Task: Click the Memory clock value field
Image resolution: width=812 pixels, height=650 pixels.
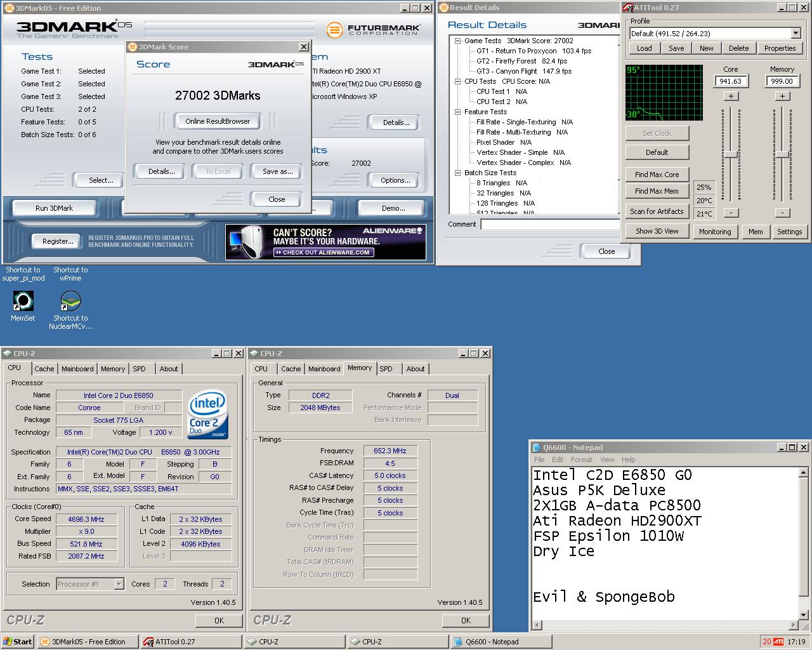Action: (782, 81)
